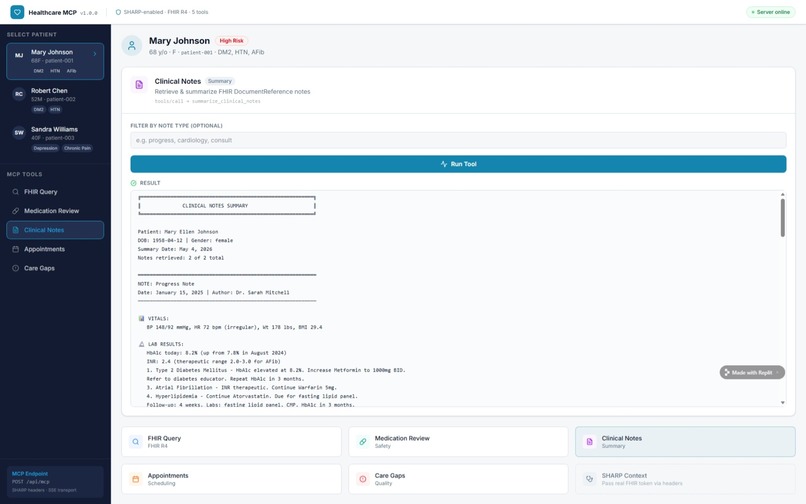Click Sandra Williams' Chronic Pain tag
This screenshot has height=504, width=806.
(77, 148)
